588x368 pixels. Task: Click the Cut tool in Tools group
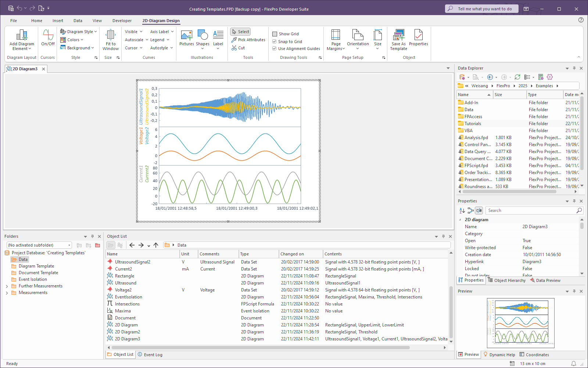(239, 48)
